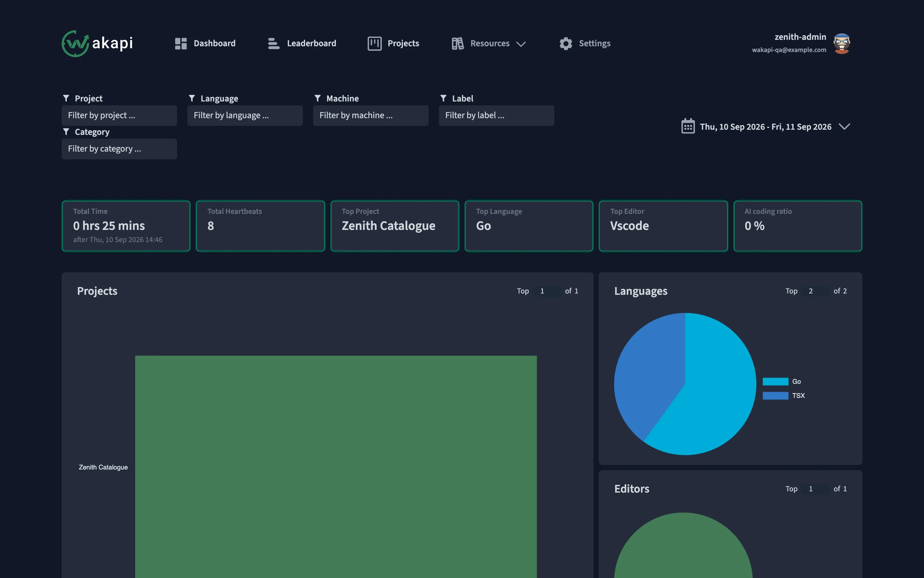Toggle the Go legend color swatch
Screen dimensions: 924x578
(x=775, y=381)
